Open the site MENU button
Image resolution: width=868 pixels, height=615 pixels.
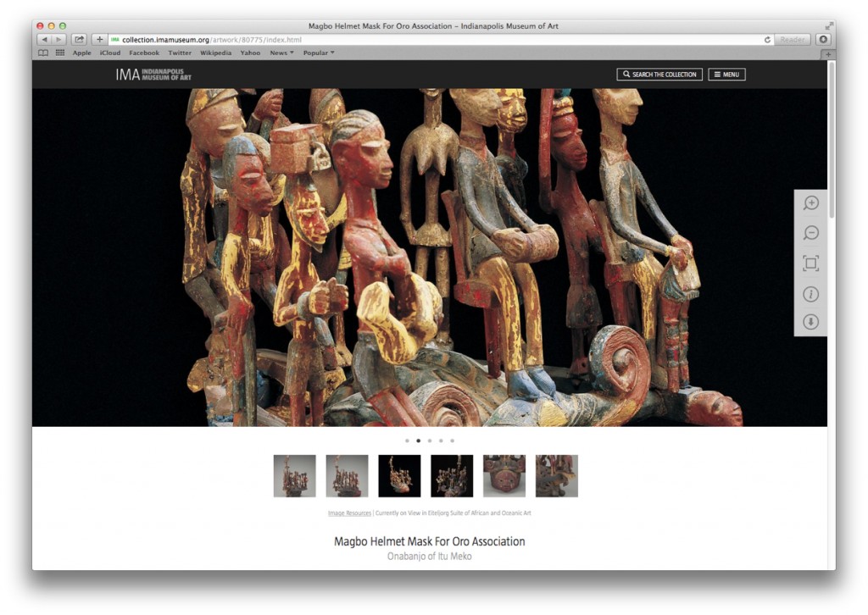tap(726, 75)
